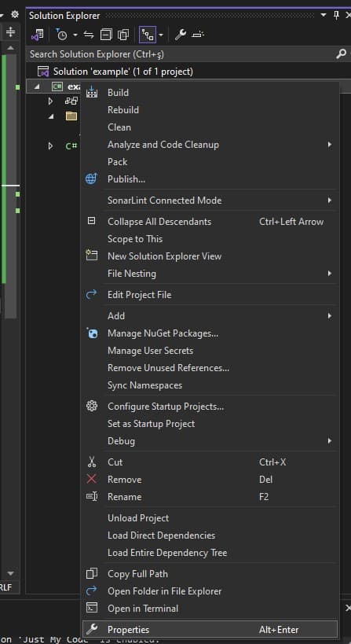Pin the Solution Explorer panel

click(x=336, y=15)
